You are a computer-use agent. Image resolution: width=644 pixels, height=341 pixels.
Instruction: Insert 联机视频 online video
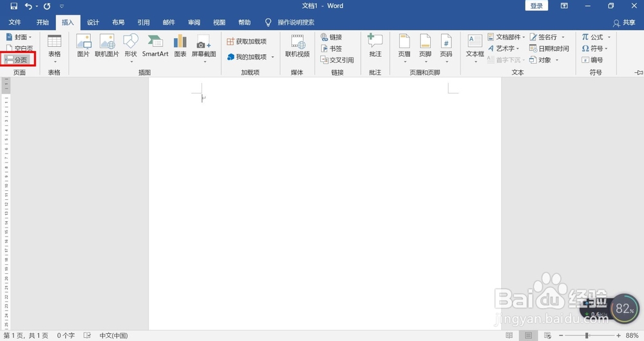298,46
